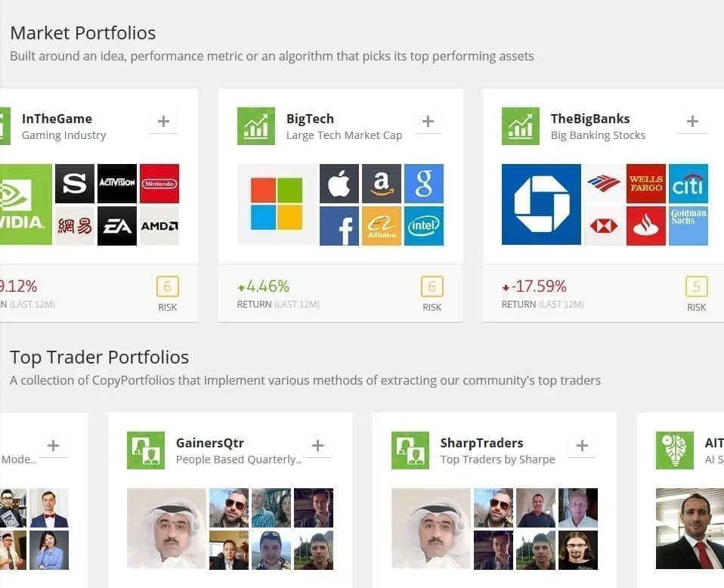Click the plus button on SharpTraders card
This screenshot has height=588, width=724.
(x=581, y=445)
